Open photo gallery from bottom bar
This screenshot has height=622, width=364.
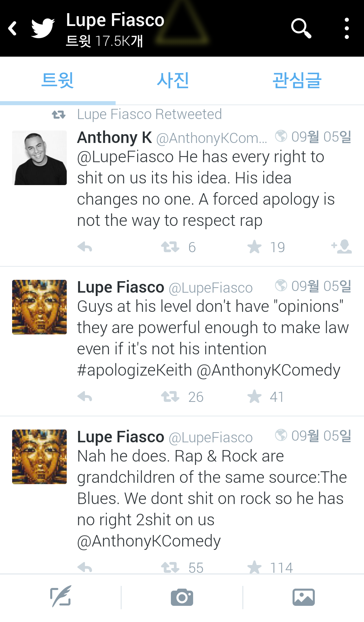303,598
